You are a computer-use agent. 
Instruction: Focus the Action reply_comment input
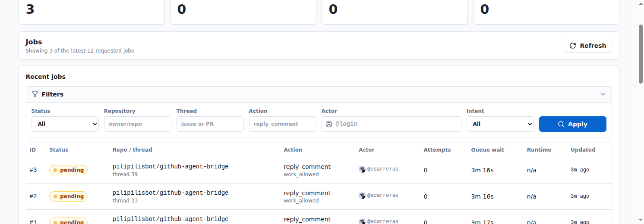(x=283, y=124)
